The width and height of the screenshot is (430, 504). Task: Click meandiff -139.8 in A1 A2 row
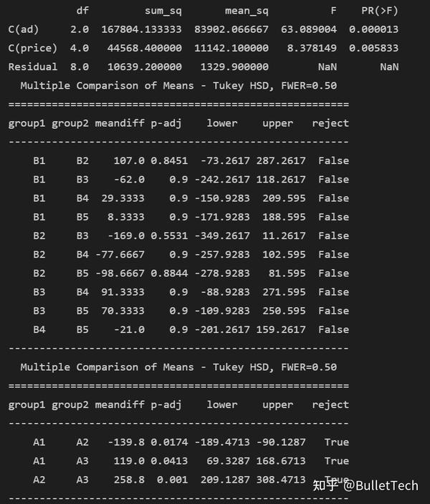point(126,442)
